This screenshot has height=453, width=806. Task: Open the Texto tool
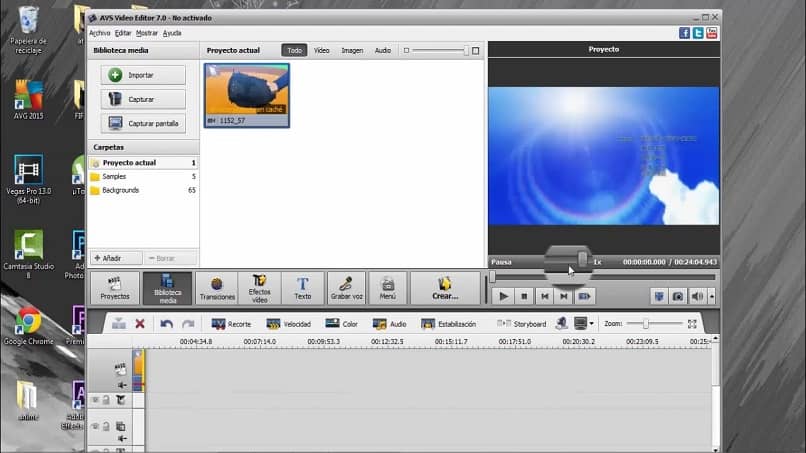pyautogui.click(x=303, y=288)
